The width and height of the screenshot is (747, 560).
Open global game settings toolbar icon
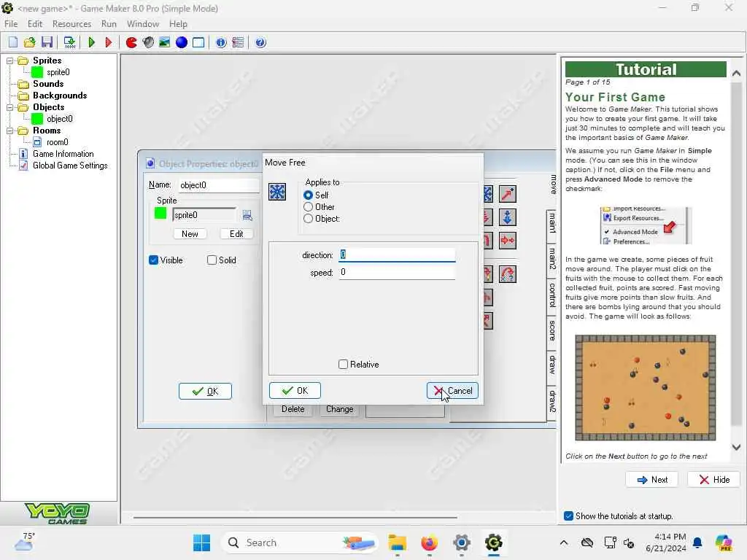pos(238,42)
